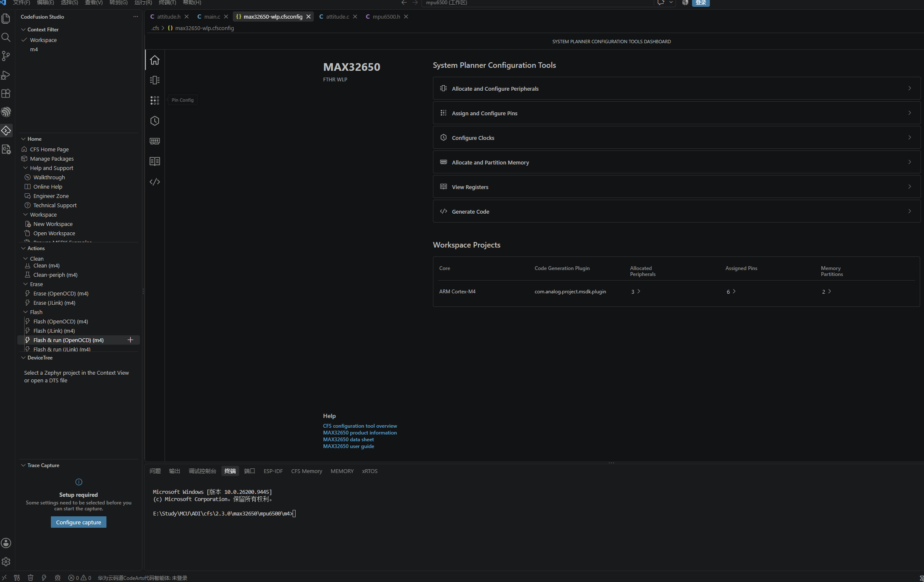Select Erase (JLink) (m4) action
The height and width of the screenshot is (582, 924).
[54, 303]
